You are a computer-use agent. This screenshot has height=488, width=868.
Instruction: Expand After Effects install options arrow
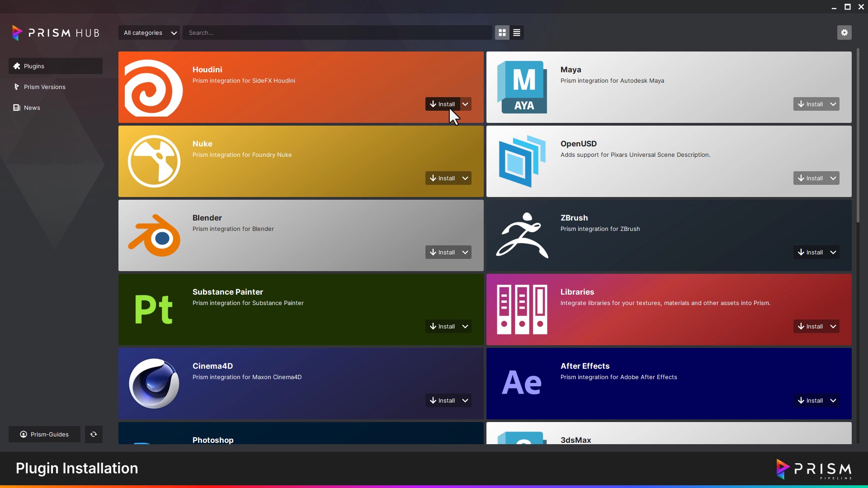[x=834, y=400]
